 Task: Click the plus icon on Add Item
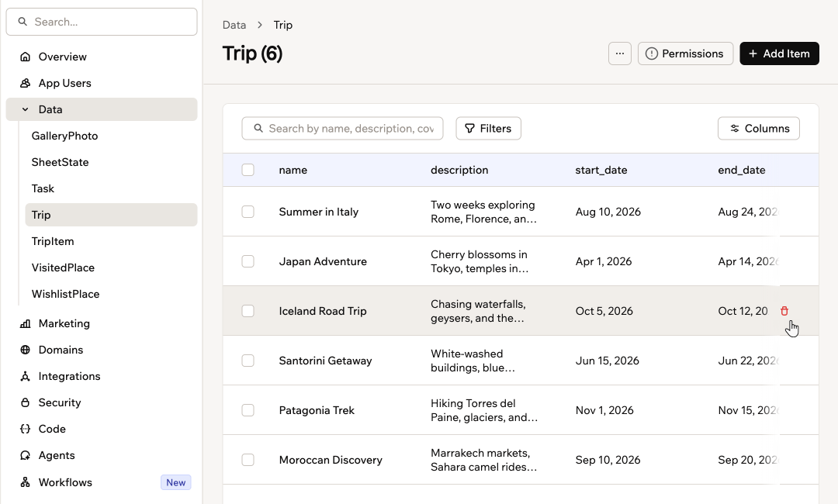(753, 54)
